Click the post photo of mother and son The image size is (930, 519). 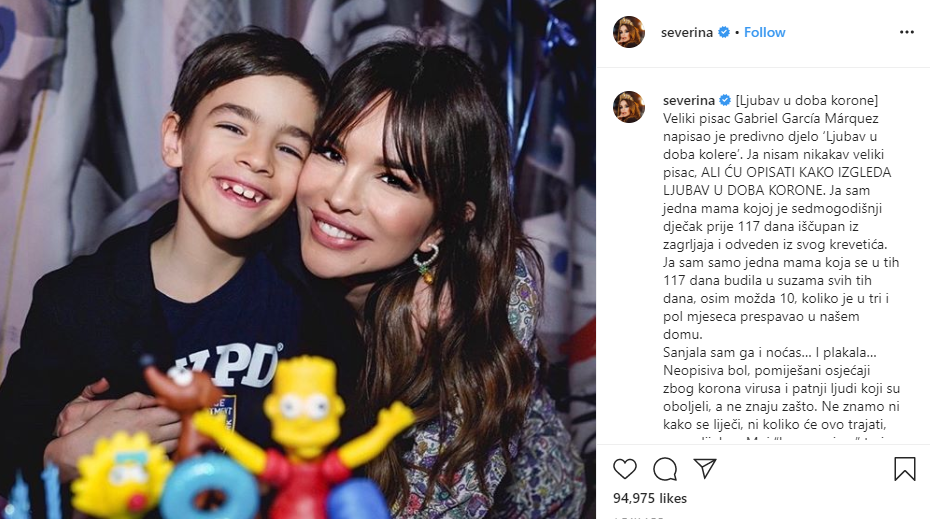[x=298, y=259]
